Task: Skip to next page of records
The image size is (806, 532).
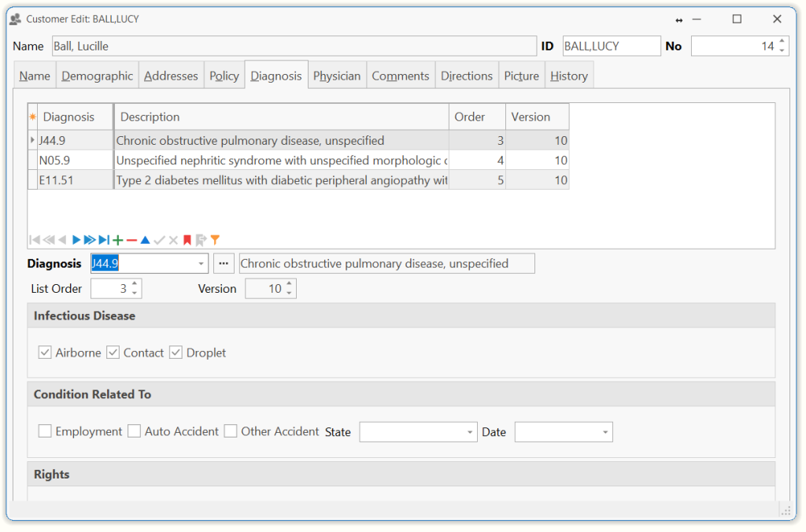Action: pos(90,240)
